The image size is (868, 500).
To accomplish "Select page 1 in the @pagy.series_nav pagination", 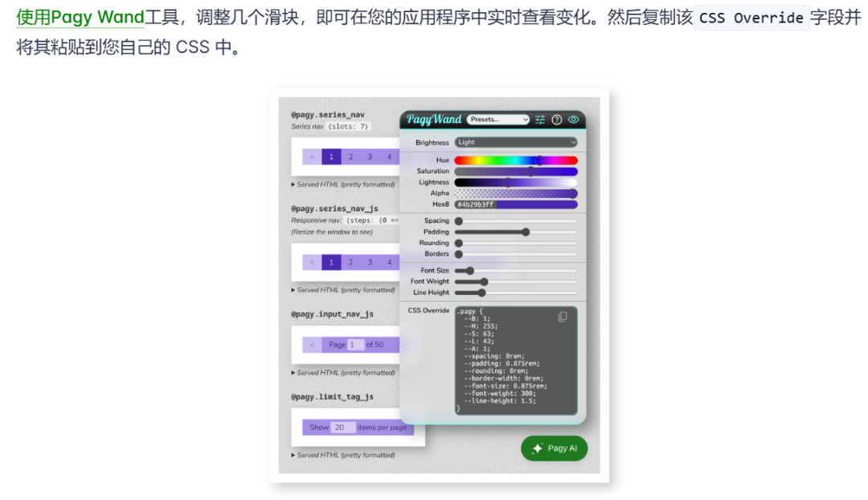I will (331, 157).
